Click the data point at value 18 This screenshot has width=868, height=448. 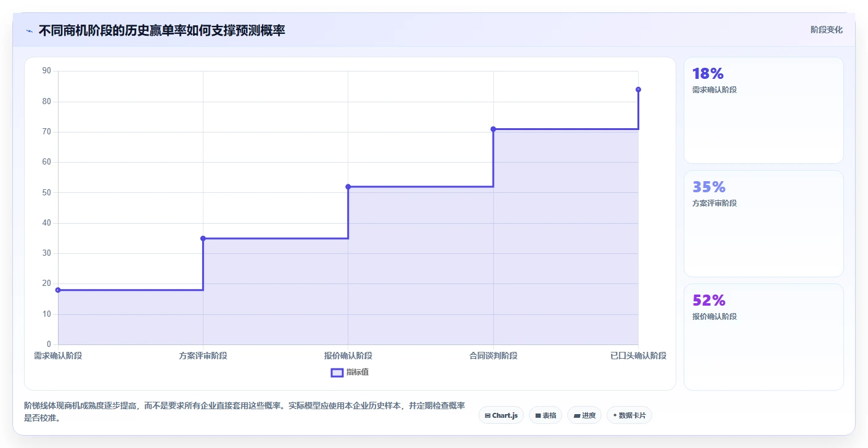(58, 290)
